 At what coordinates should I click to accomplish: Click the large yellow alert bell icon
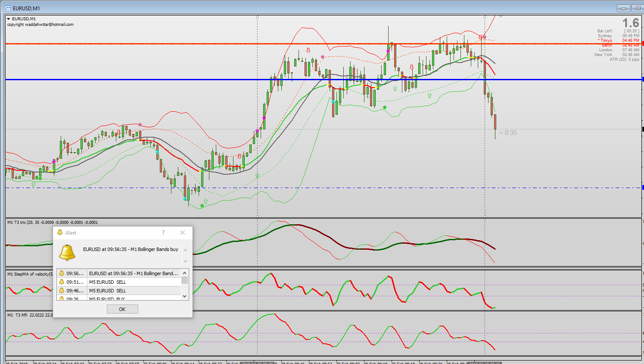click(67, 252)
